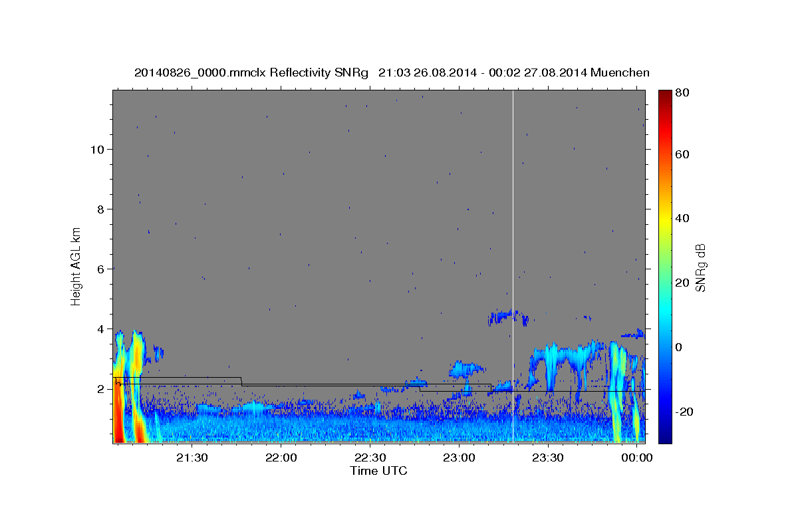Click the plot title '20140826_0000.mmclx Reflectivity SNRg'
The width and height of the screenshot is (798, 532).
click(251, 72)
